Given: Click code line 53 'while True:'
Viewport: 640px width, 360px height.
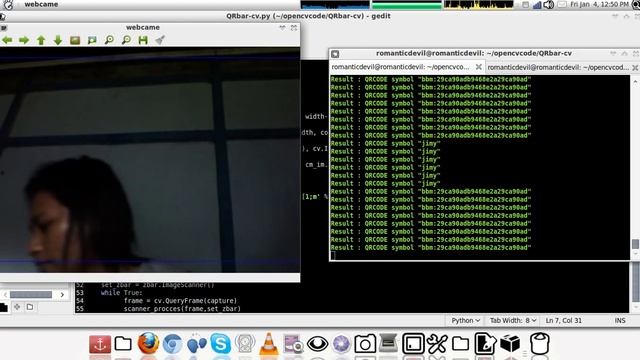Looking at the screenshot, I should 122,293.
